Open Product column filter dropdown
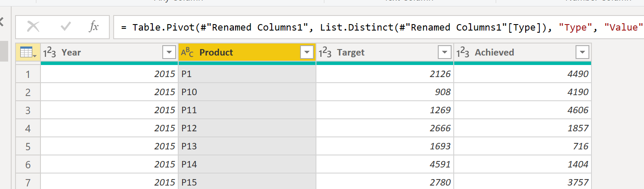Screen dimensions: 644x189 (307, 53)
